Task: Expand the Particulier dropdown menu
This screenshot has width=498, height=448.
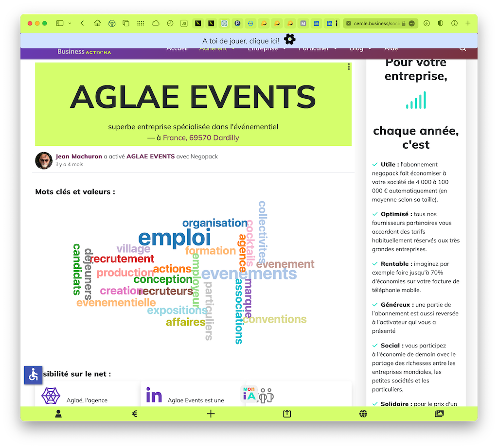Action: coord(318,49)
